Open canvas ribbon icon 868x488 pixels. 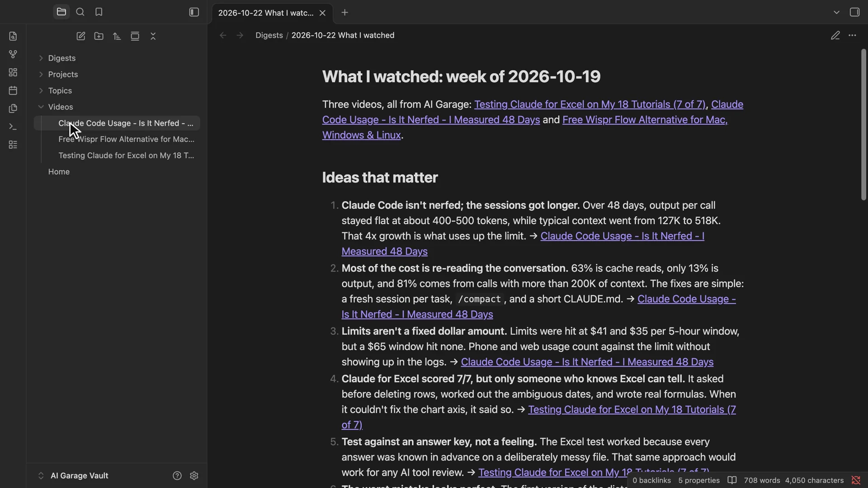point(13,72)
